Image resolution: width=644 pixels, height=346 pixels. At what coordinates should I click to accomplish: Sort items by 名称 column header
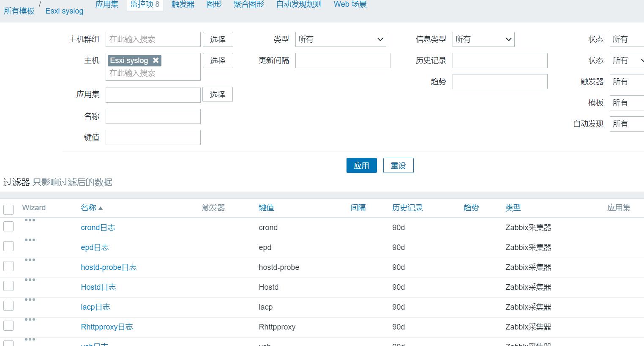click(x=89, y=208)
